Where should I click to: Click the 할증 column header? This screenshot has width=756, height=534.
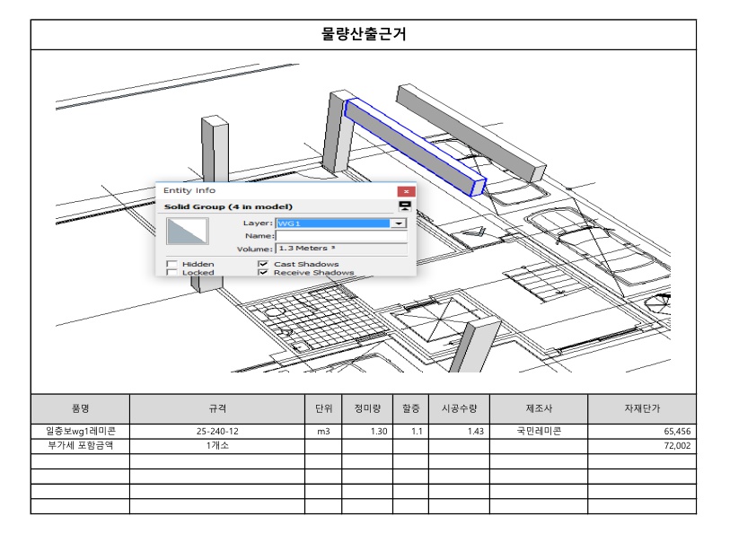(411, 408)
